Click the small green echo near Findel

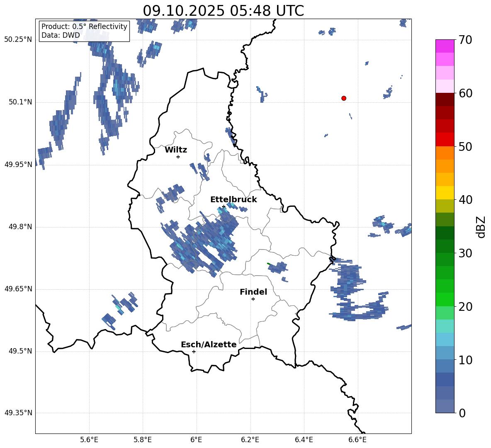click(x=268, y=264)
